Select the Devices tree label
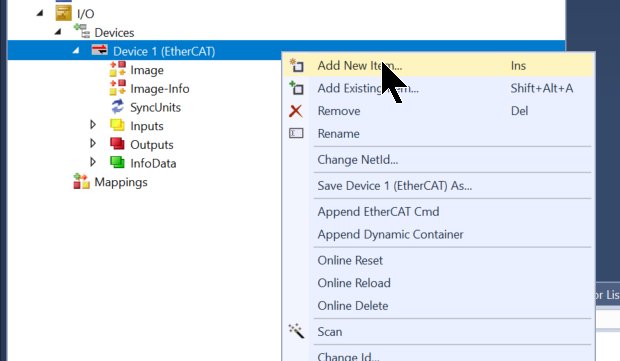The image size is (620, 361). pyautogui.click(x=114, y=33)
